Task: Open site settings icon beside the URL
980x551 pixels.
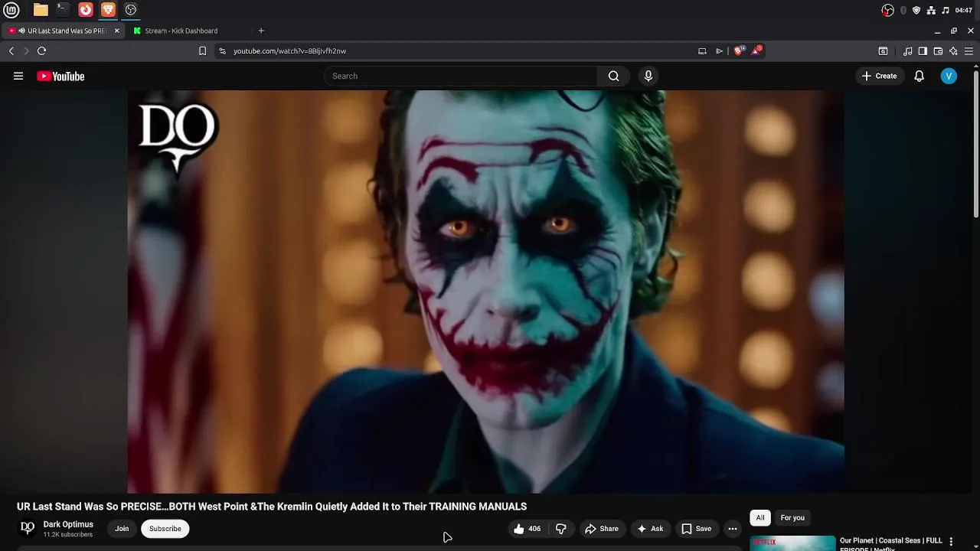Action: 222,51
